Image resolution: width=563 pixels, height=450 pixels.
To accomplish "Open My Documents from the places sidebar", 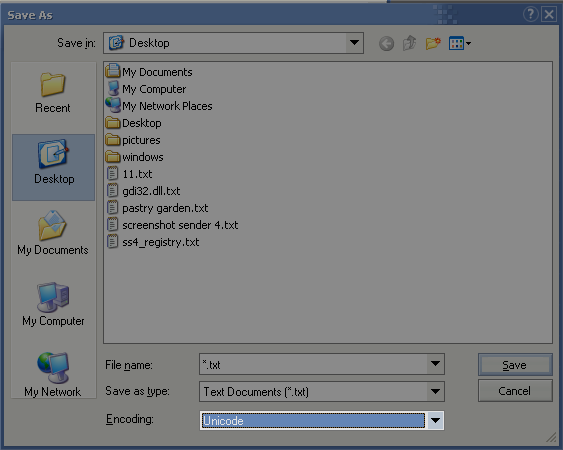I will click(53, 234).
